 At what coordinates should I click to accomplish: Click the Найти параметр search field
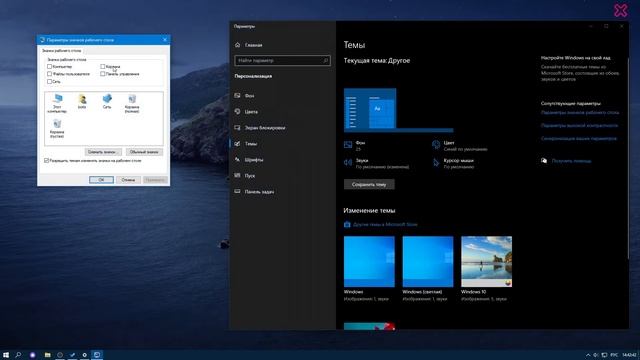(282, 60)
